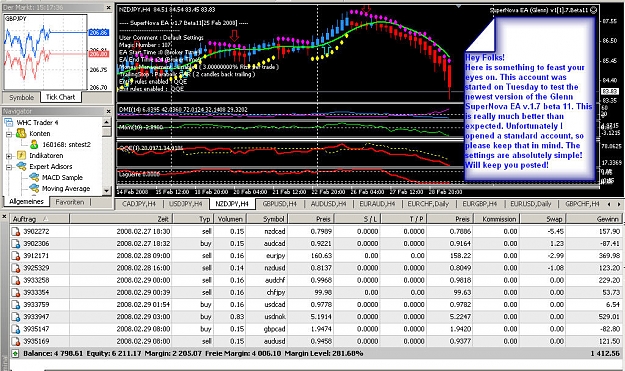
Task: Sort trades by Kommission column
Action: 496,219
